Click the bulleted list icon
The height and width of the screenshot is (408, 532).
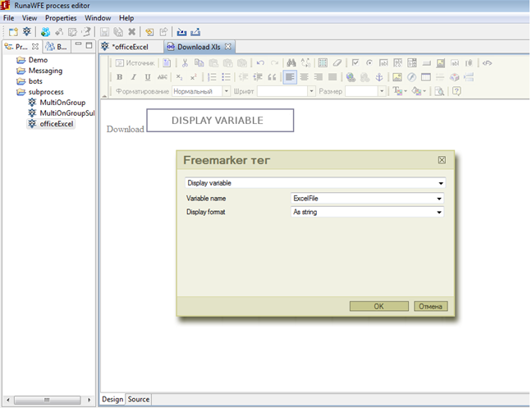pyautogui.click(x=226, y=77)
